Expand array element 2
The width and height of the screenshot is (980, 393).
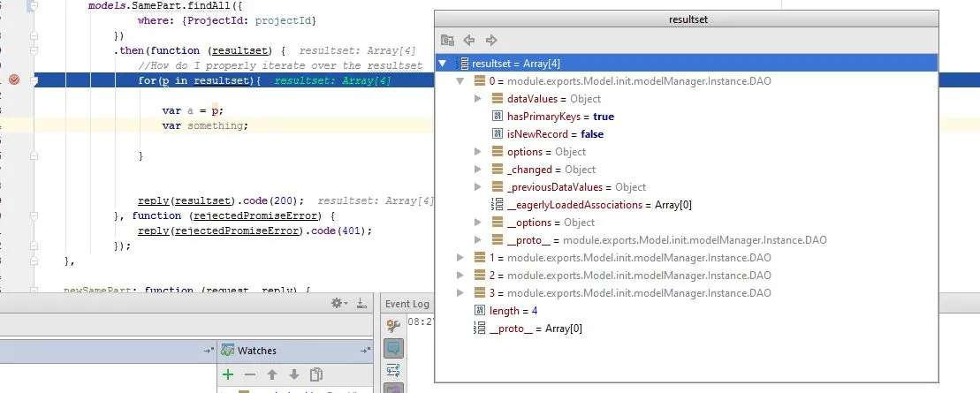click(x=460, y=275)
